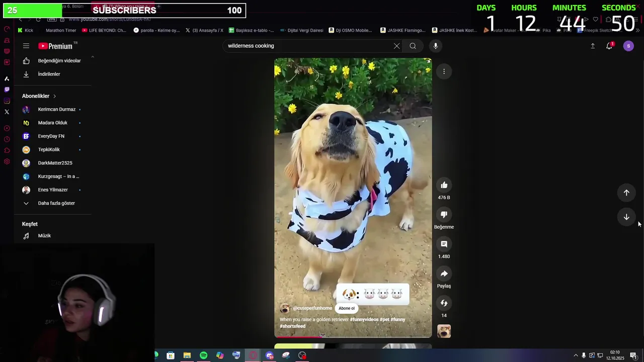Go to the previous Short with up arrow
This screenshot has width=644, height=362.
[x=626, y=193]
